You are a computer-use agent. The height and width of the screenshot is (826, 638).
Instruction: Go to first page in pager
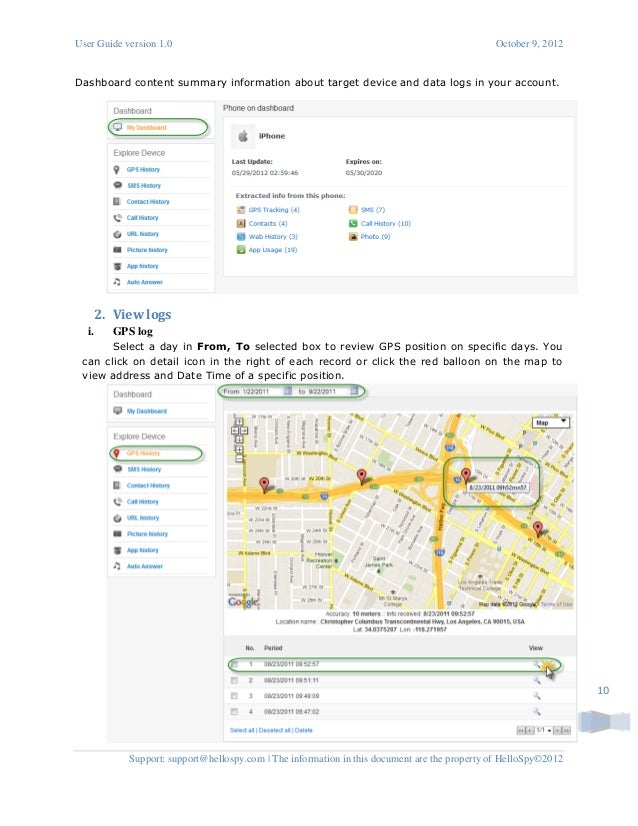521,731
